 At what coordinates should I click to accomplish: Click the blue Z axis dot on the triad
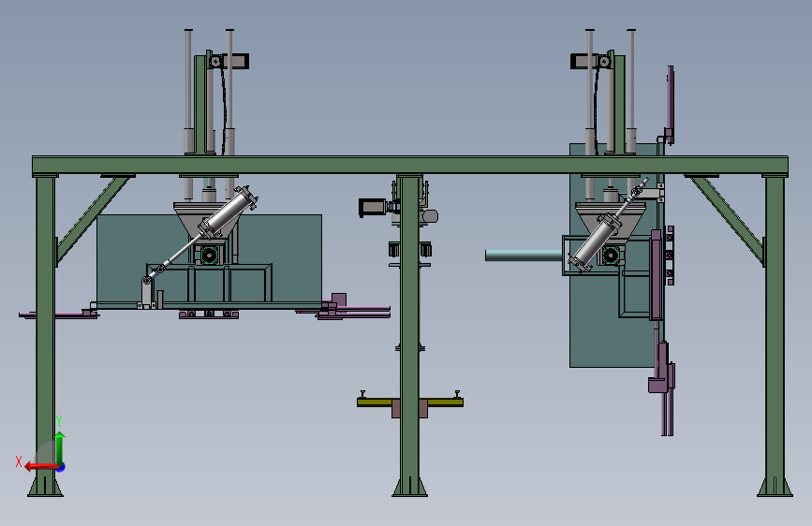pyautogui.click(x=62, y=467)
